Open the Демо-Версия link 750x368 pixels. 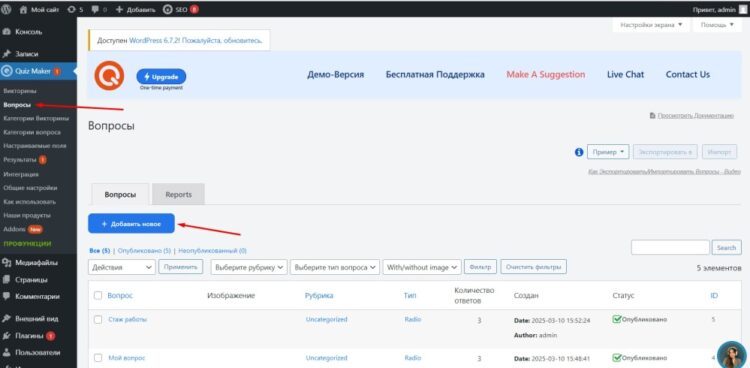tap(336, 75)
